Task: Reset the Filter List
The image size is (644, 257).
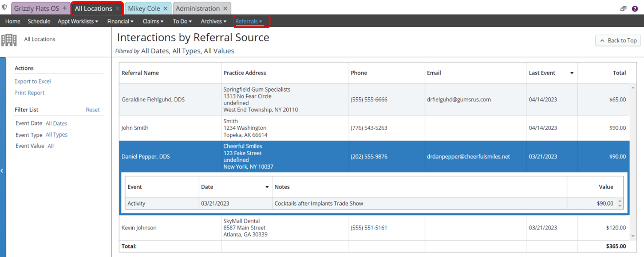Action: tap(93, 110)
